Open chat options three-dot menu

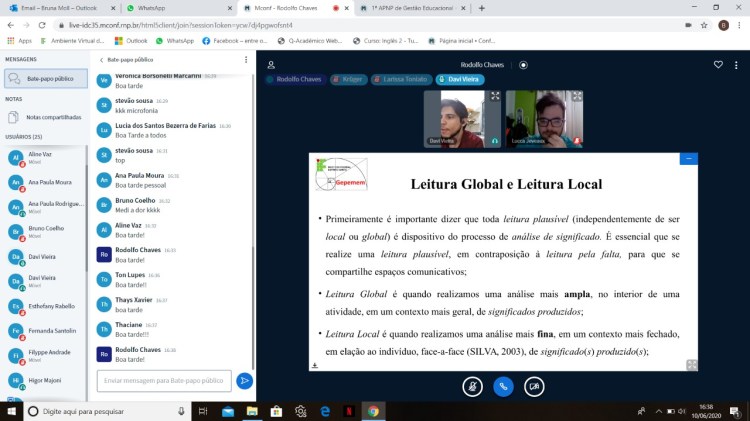pos(246,60)
